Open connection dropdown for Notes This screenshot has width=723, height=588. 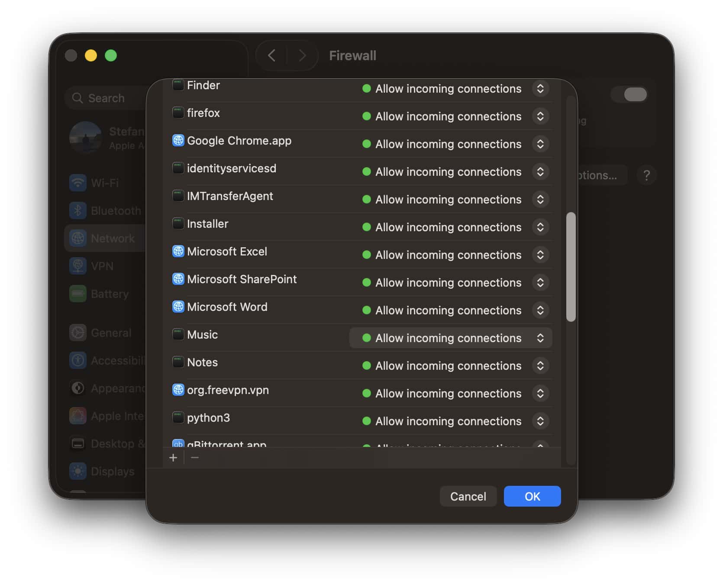click(540, 365)
